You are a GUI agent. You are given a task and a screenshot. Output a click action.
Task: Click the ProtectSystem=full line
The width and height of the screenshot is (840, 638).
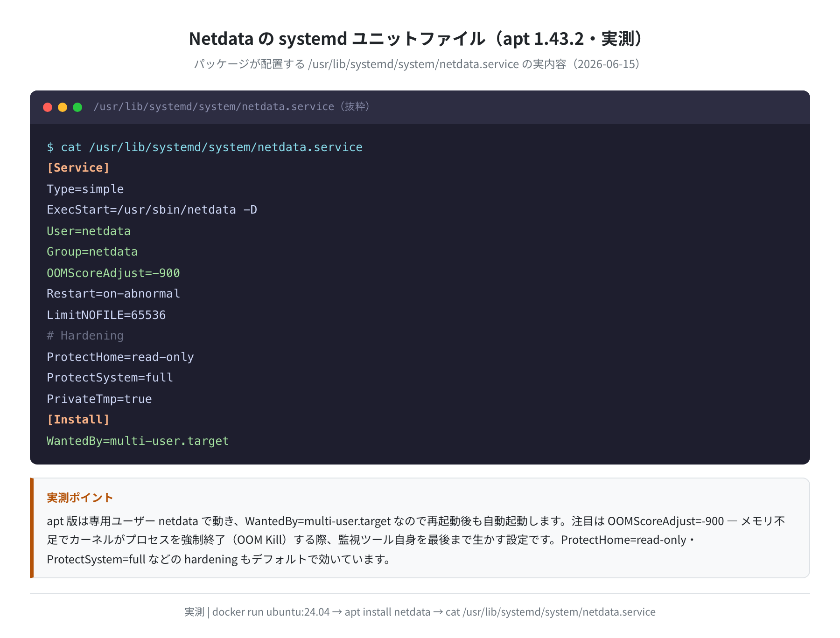110,378
